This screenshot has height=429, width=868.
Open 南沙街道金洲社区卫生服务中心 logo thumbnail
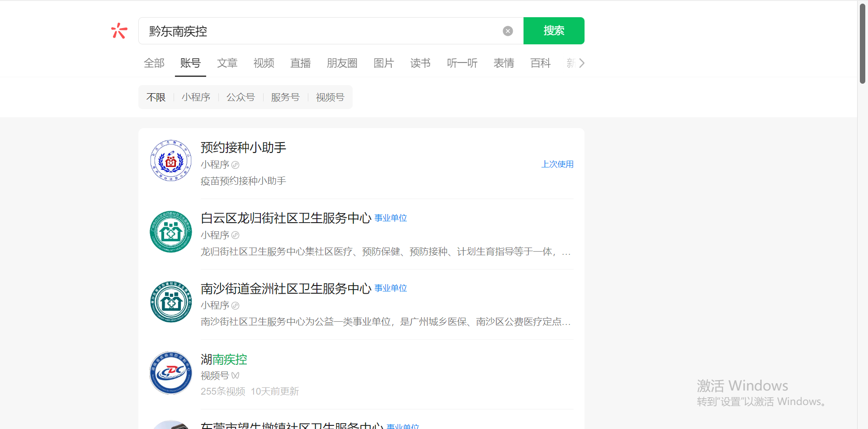[x=171, y=302]
